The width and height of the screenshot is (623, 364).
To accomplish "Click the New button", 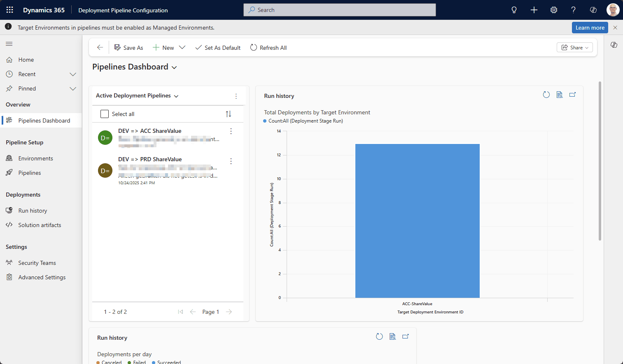I will 163,48.
